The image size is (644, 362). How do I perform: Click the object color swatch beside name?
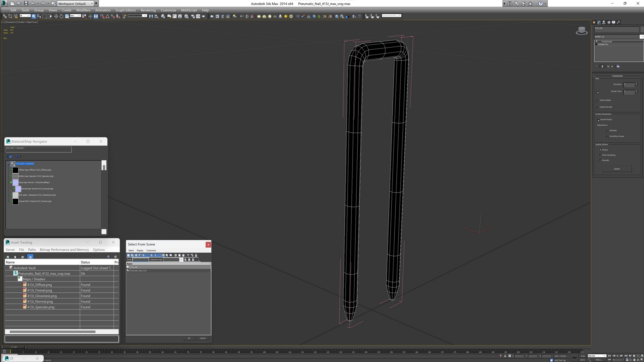pos(642,29)
